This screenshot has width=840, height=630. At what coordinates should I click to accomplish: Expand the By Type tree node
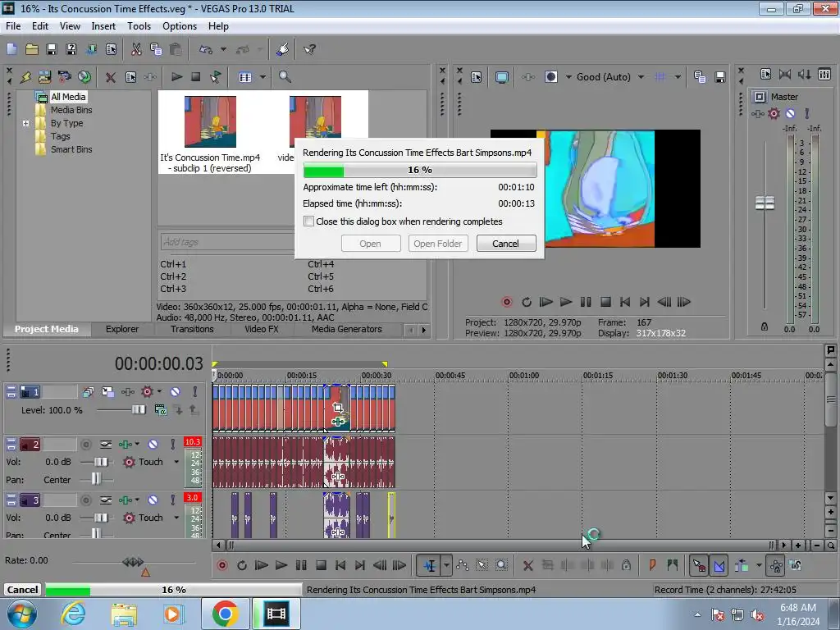[x=25, y=123]
